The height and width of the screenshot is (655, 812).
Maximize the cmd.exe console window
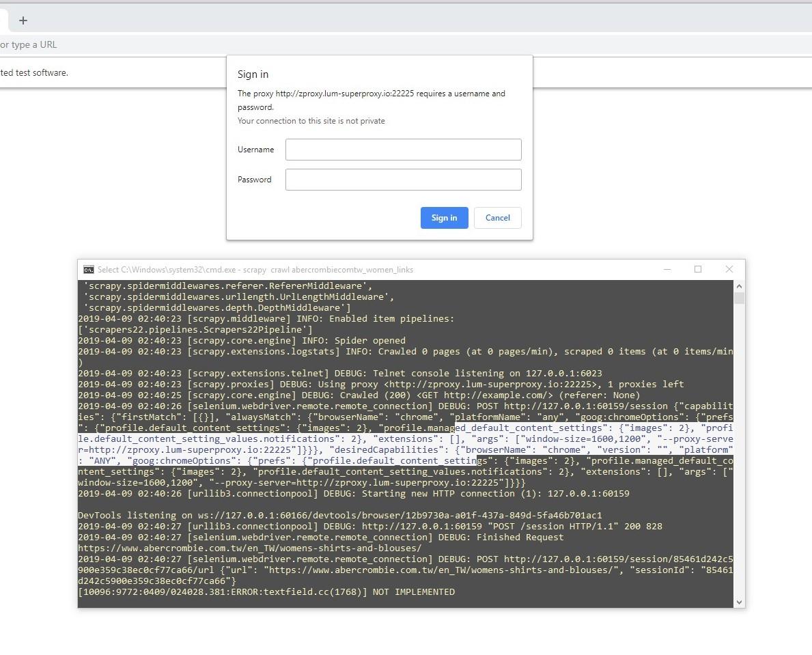point(698,269)
